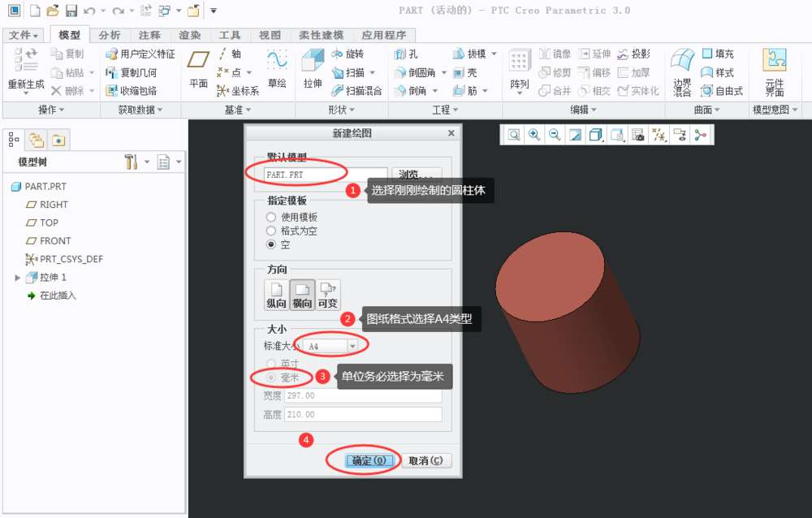The width and height of the screenshot is (812, 518).
Task: Open the 工程 group dropdown
Action: [445, 110]
